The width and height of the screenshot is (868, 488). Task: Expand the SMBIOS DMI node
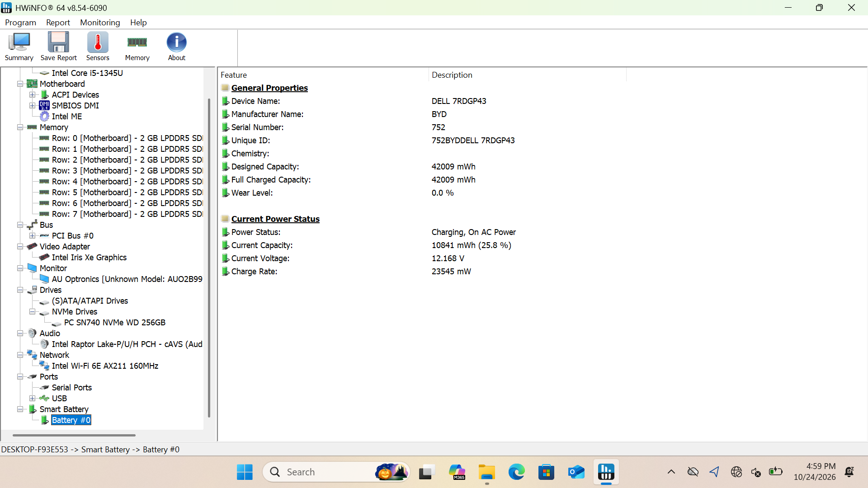tap(32, 106)
